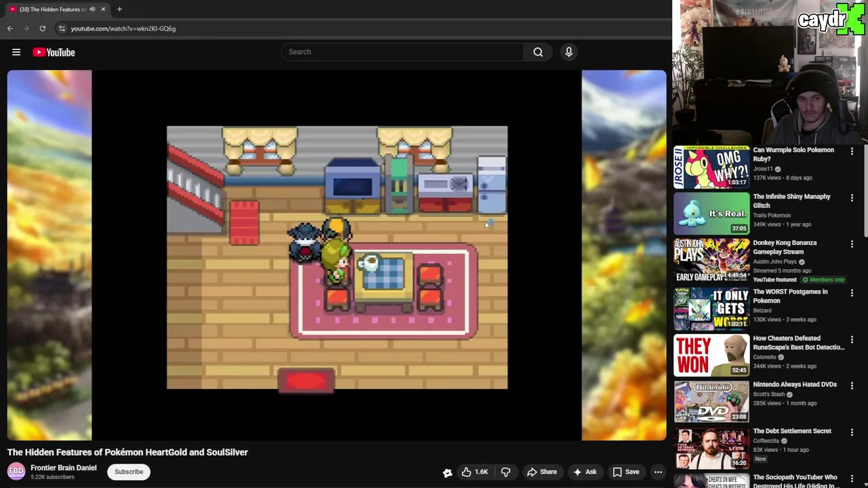This screenshot has width=868, height=488.
Task: Open more actions three-dot menu under the video
Action: coord(658,472)
